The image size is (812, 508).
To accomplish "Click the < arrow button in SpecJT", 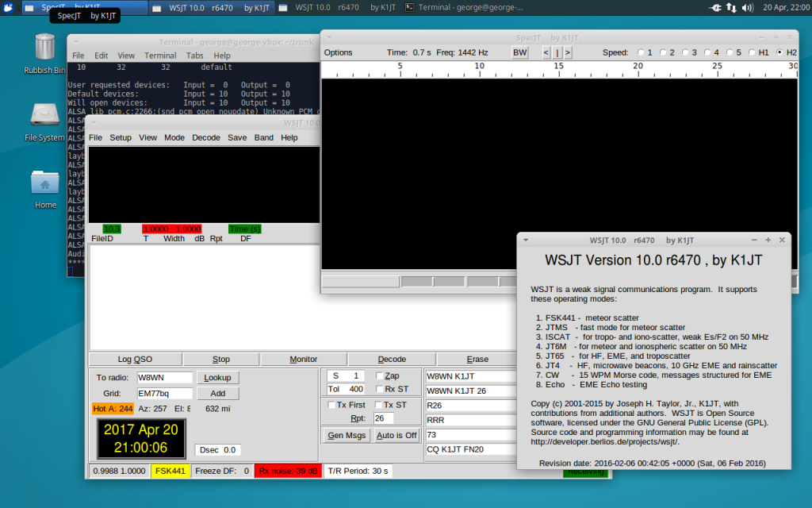I will [546, 52].
